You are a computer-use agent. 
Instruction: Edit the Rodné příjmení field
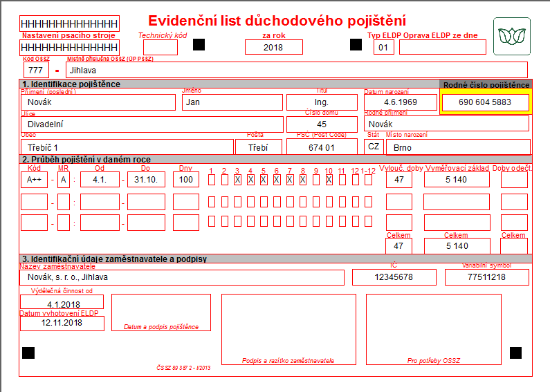point(446,124)
